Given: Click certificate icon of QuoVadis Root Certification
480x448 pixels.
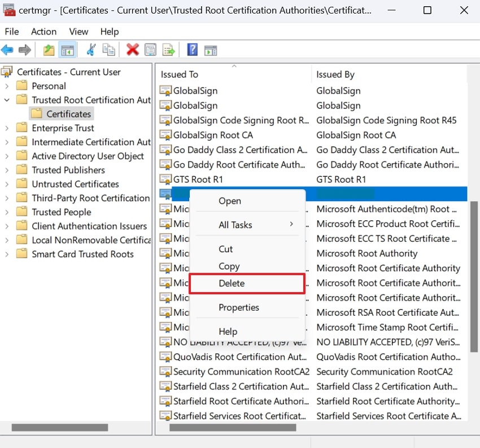Looking at the screenshot, I should [165, 357].
